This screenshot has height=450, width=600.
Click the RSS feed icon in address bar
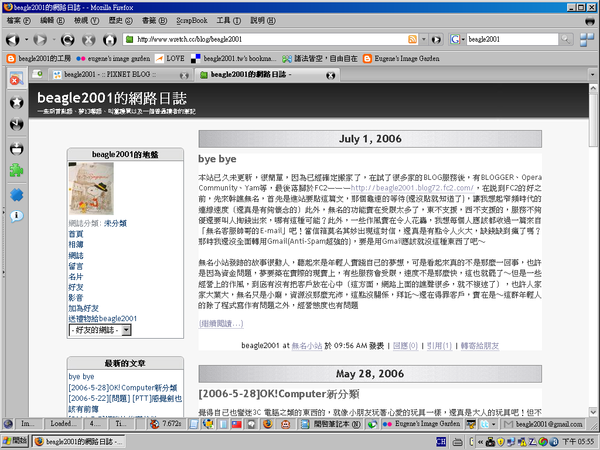412,39
